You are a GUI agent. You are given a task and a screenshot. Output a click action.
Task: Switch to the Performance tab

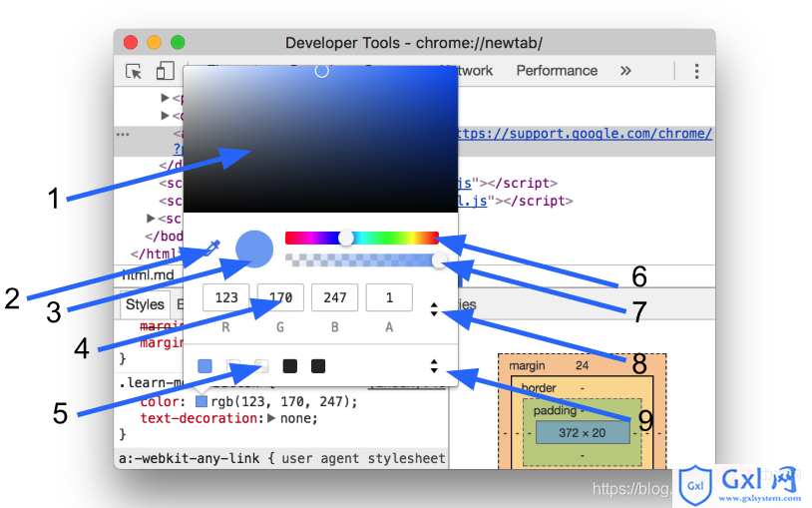(557, 71)
